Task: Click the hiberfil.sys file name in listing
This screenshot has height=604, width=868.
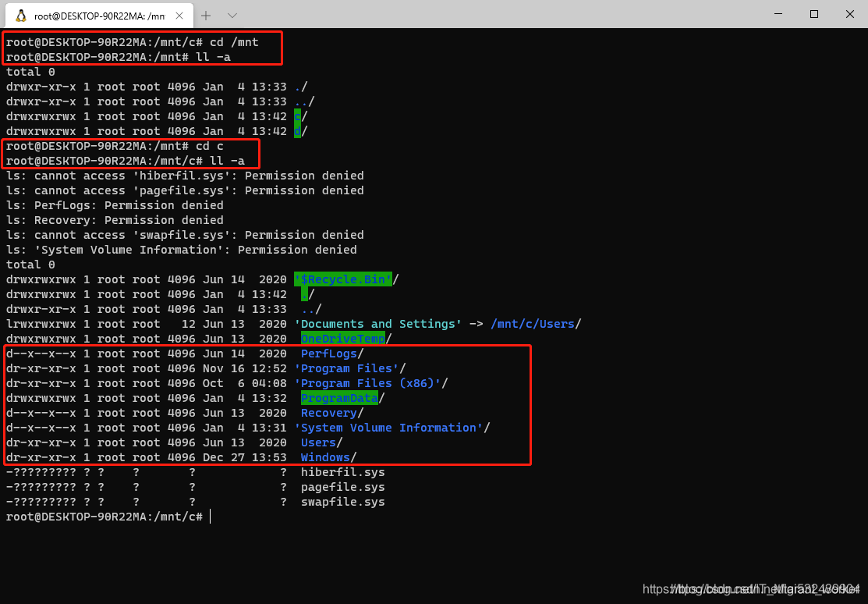Action: [x=342, y=472]
